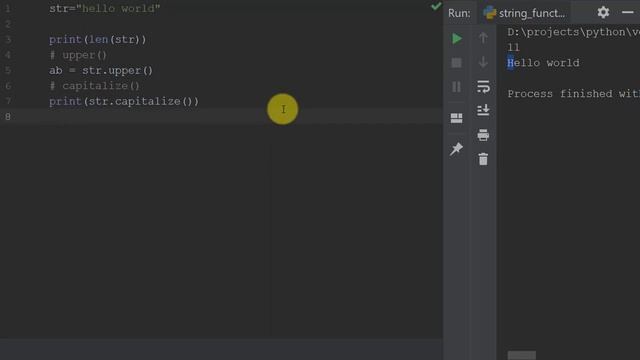
Task: Click the D:\projects\python path line
Action: click(x=573, y=32)
